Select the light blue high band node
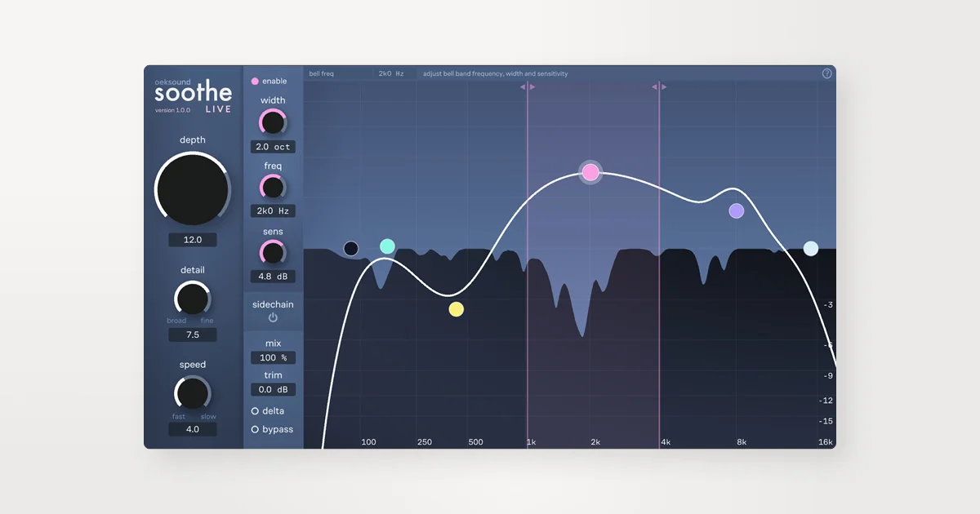 811,249
